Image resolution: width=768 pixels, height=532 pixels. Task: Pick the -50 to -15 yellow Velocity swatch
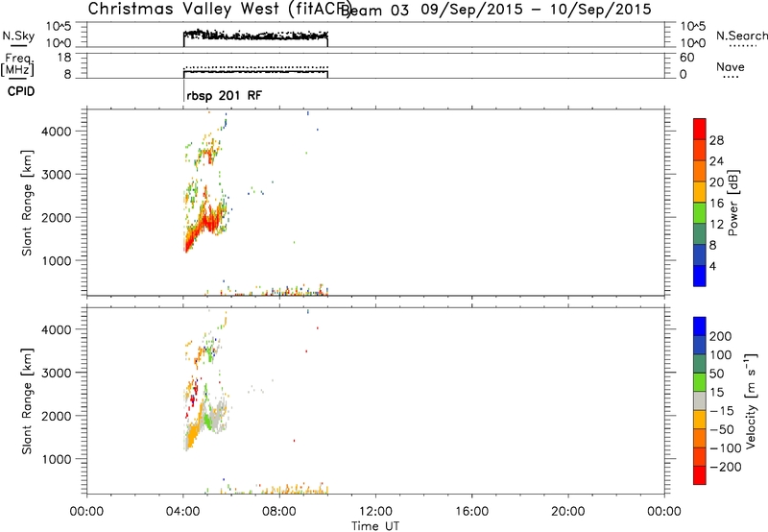coord(700,420)
